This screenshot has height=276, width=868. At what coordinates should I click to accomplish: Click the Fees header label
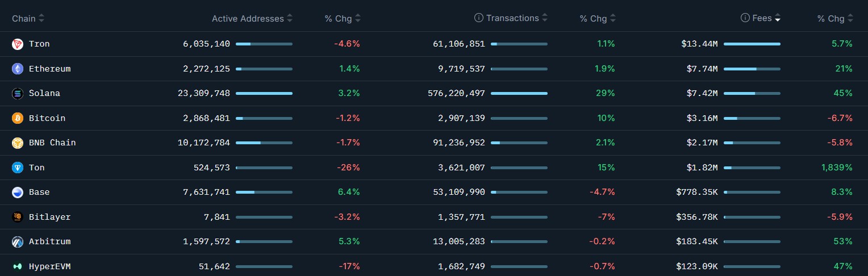(x=762, y=18)
